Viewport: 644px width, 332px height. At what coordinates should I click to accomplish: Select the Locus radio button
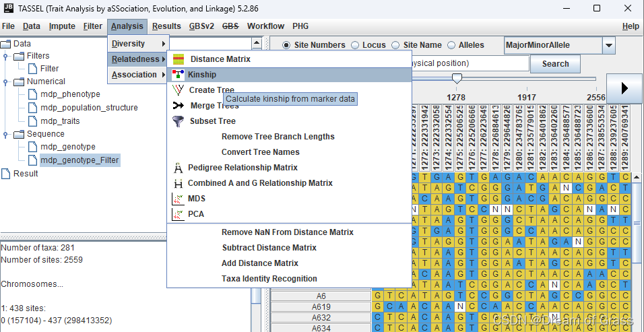355,45
